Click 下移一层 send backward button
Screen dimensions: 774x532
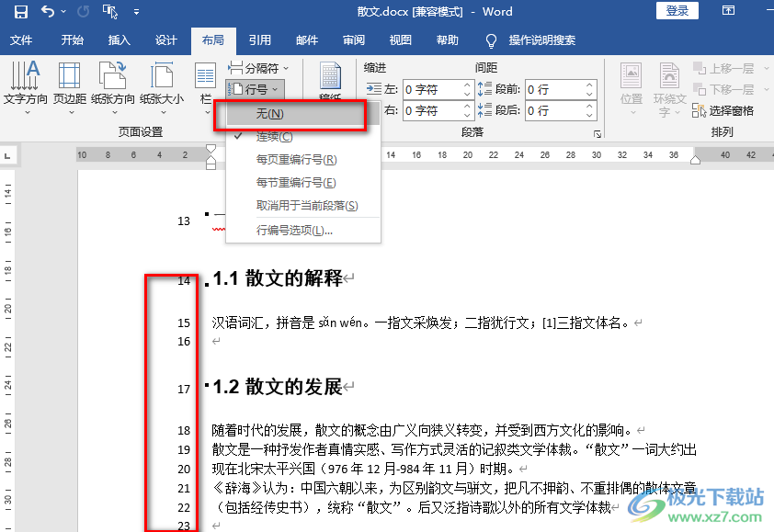723,89
